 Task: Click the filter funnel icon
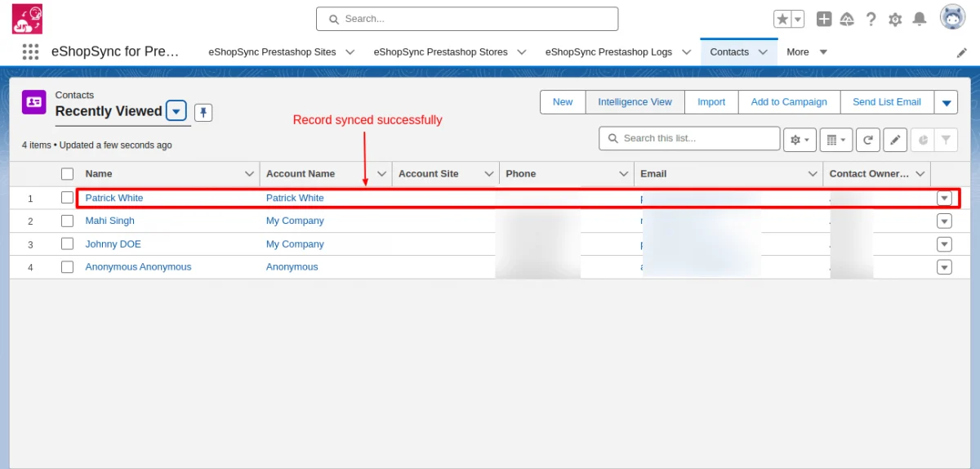[946, 140]
